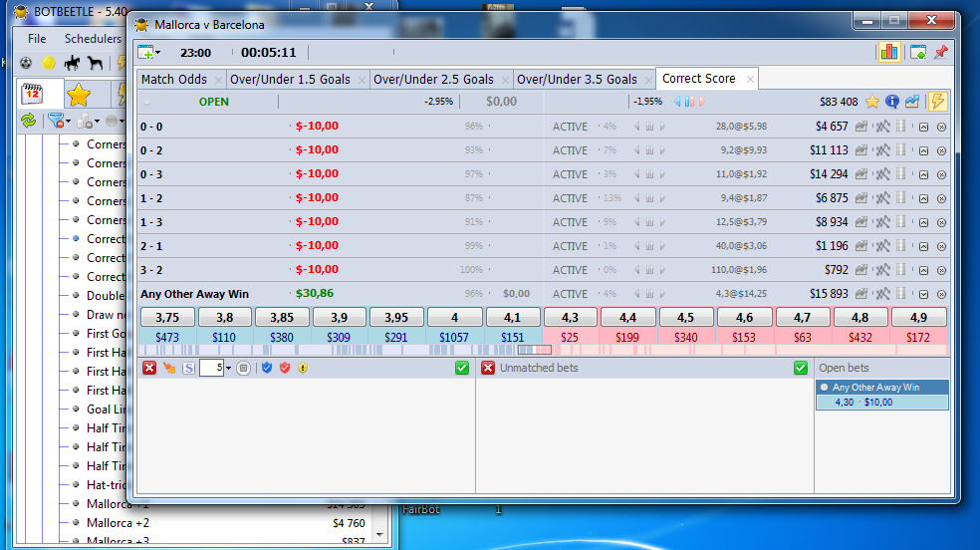Select the horse racing sport icon
This screenshot has width=980, height=550.
72,63
